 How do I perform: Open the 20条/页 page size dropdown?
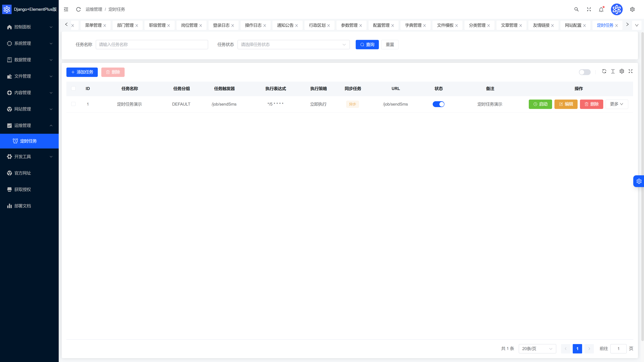537,349
